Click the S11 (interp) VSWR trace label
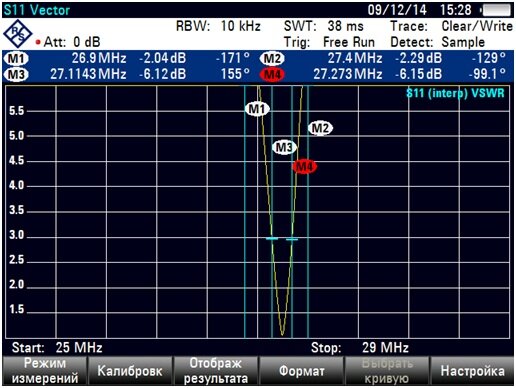The width and height of the screenshot is (516, 388). point(455,93)
